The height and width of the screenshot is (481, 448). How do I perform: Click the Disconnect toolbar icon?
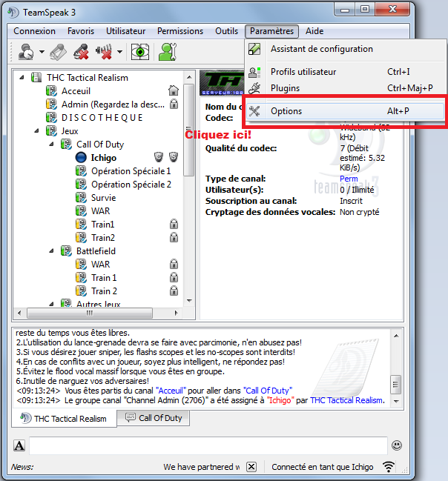point(58,52)
